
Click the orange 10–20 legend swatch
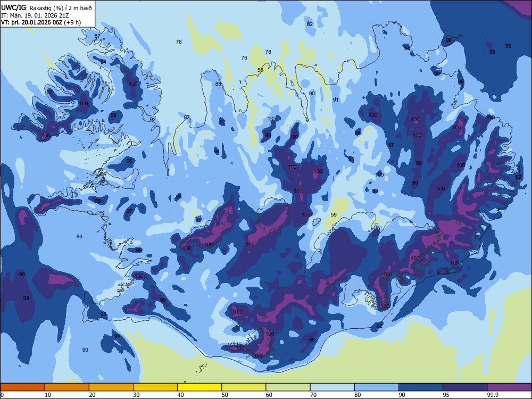[x=67, y=387]
